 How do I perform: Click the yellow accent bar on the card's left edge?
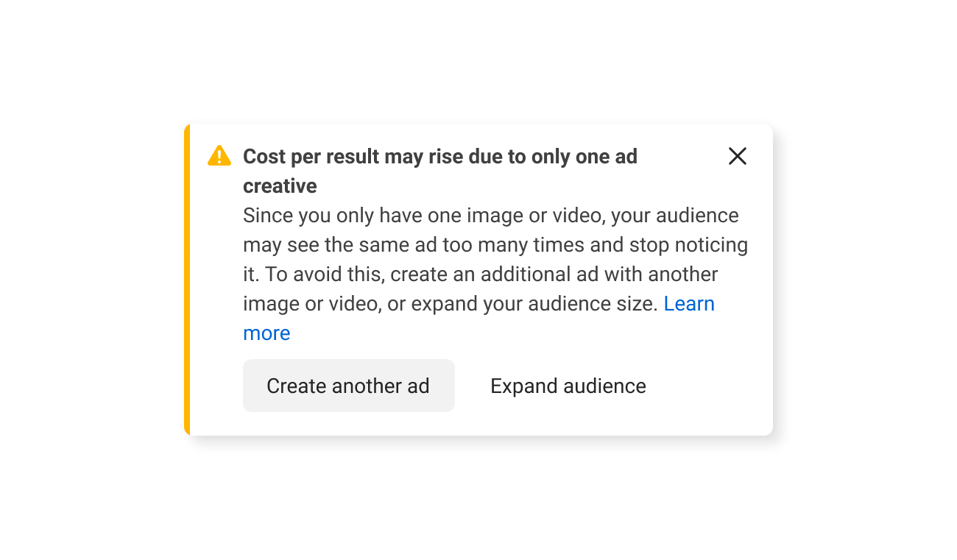tap(187, 280)
